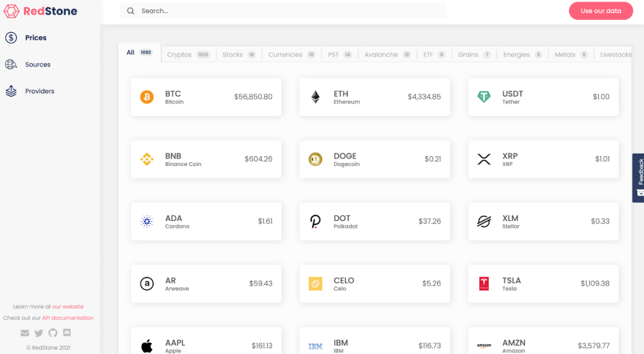644x354 pixels.
Task: Open the Feedback side tab
Action: click(x=638, y=178)
